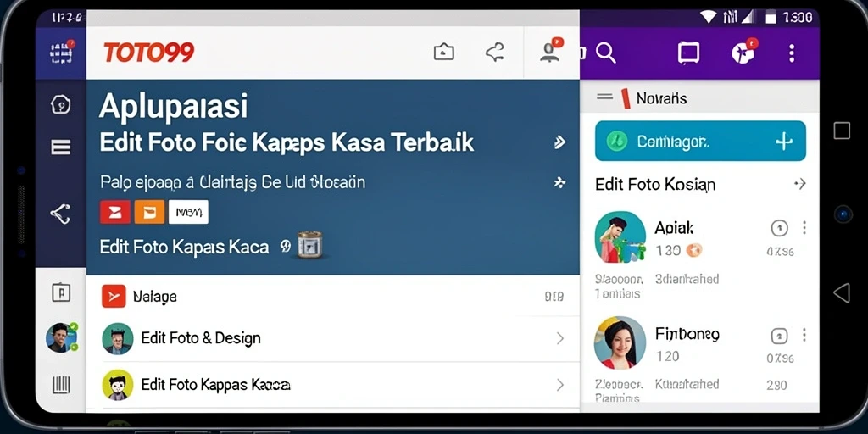The image size is (868, 434).
Task: Tap the battery icon in status bar
Action: coord(771,18)
